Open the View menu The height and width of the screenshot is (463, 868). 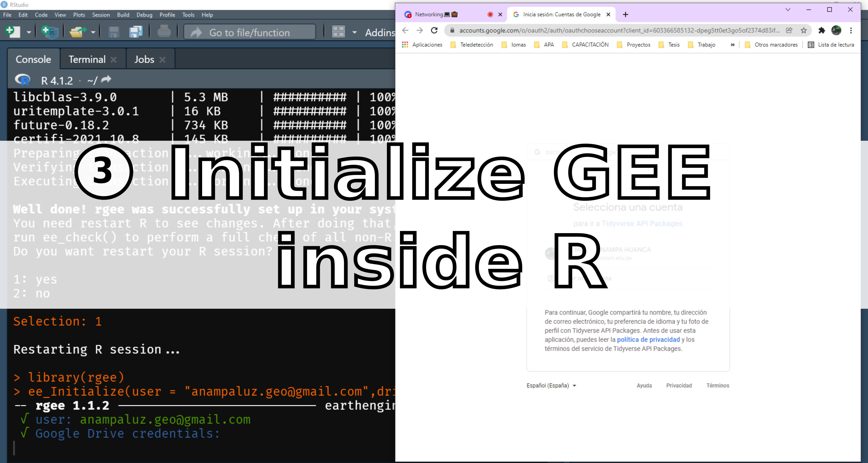(60, 15)
